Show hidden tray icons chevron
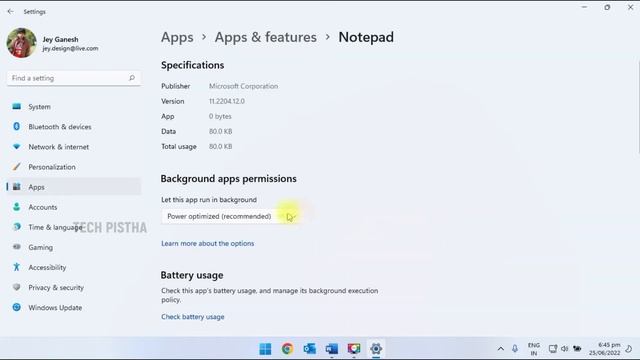Image resolution: width=640 pixels, height=360 pixels. click(x=500, y=349)
